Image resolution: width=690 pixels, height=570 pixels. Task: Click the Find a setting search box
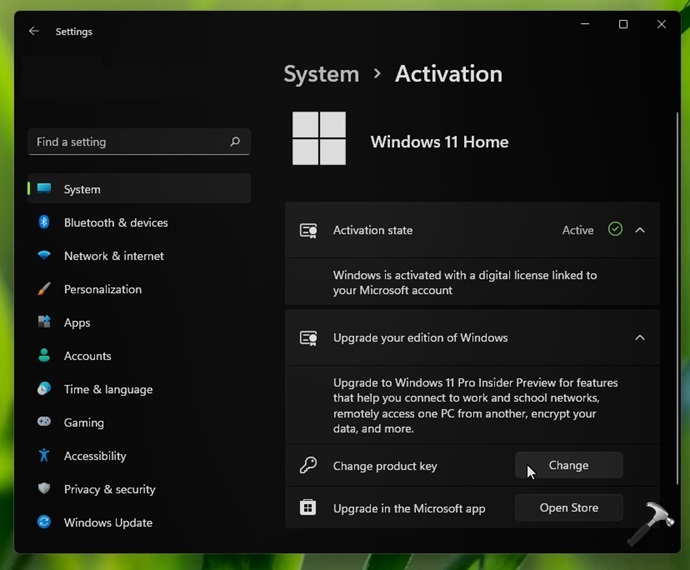click(139, 142)
